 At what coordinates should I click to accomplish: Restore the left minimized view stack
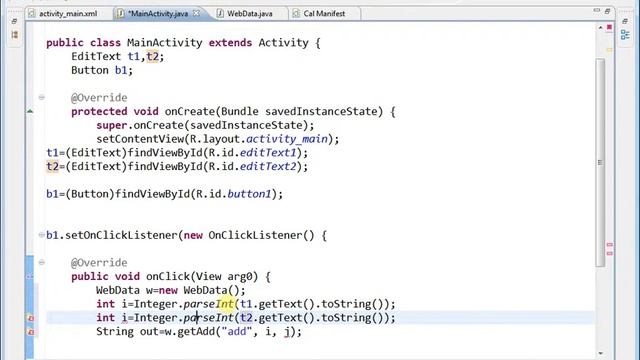pos(14,21)
